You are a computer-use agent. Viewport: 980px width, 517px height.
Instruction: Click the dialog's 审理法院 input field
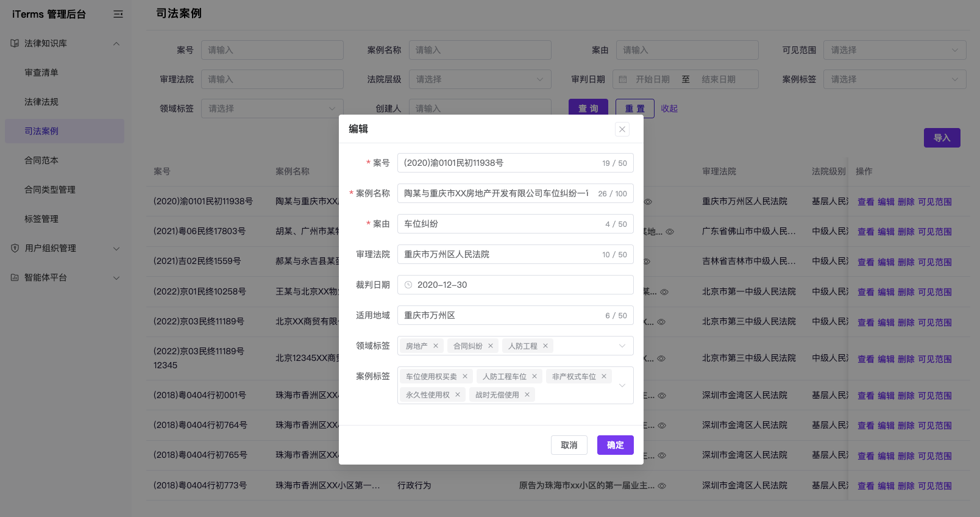[x=516, y=254]
